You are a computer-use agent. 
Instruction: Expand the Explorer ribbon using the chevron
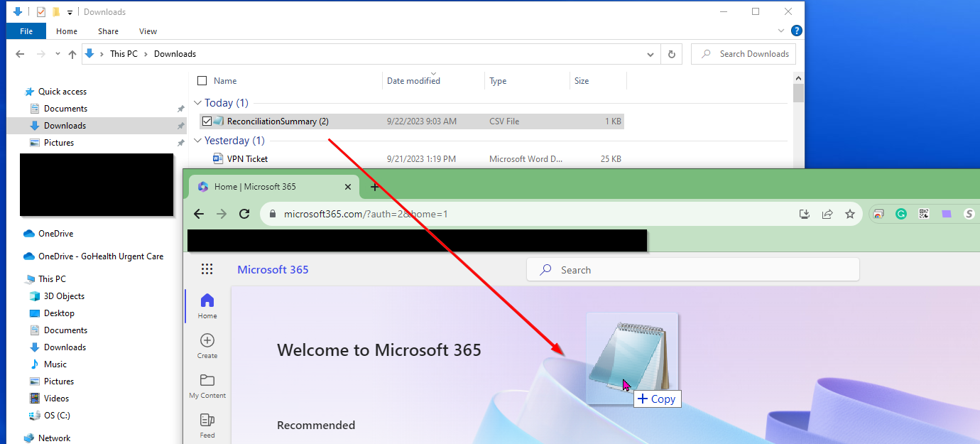[782, 31]
